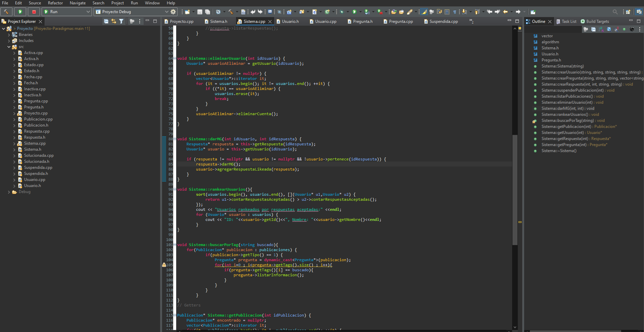Switch to the Usuario.h editor tab
Image resolution: width=644 pixels, height=332 pixels.
tap(288, 21)
